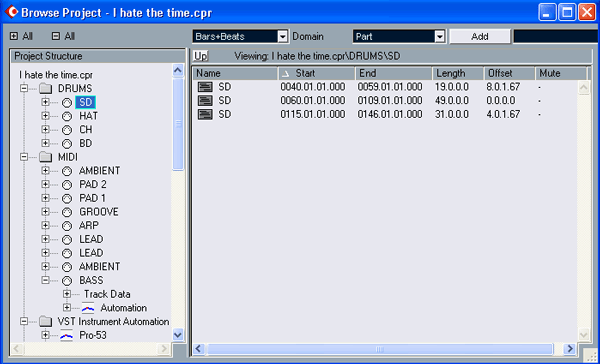Collapse the VST Instrument Automation folder
Viewport: 600px width, 364px height.
pyautogui.click(x=24, y=322)
